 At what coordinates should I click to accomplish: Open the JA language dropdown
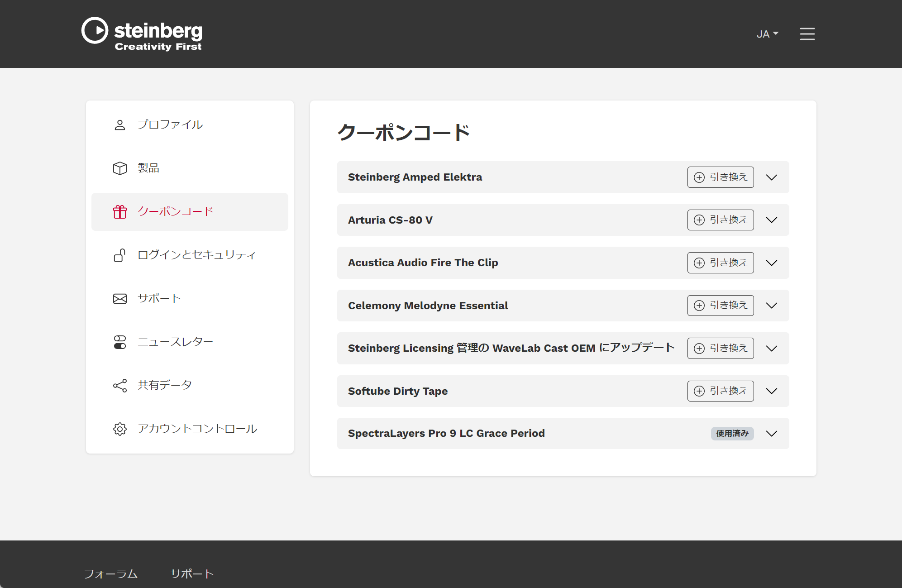768,34
